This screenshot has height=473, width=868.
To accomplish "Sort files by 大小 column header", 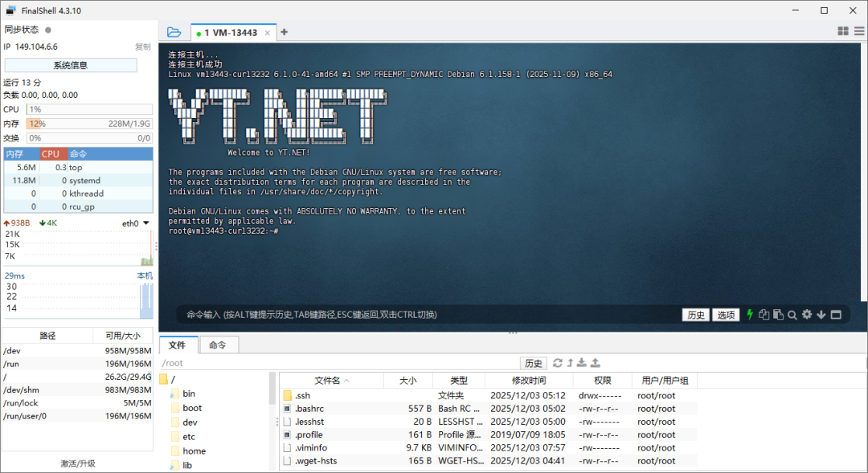I will coord(408,380).
